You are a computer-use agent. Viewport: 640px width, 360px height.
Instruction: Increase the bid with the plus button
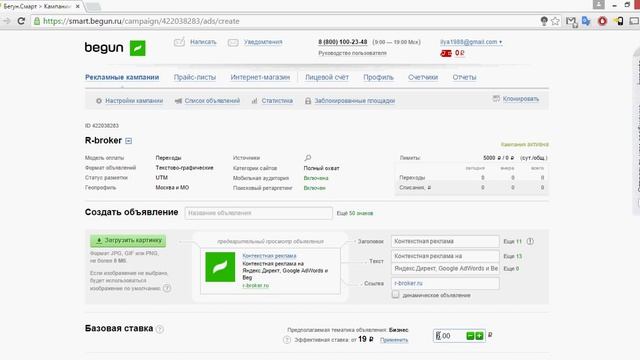pos(479,336)
